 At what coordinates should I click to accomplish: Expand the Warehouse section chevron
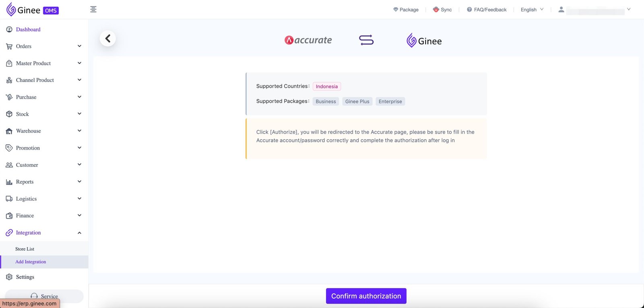tap(79, 131)
